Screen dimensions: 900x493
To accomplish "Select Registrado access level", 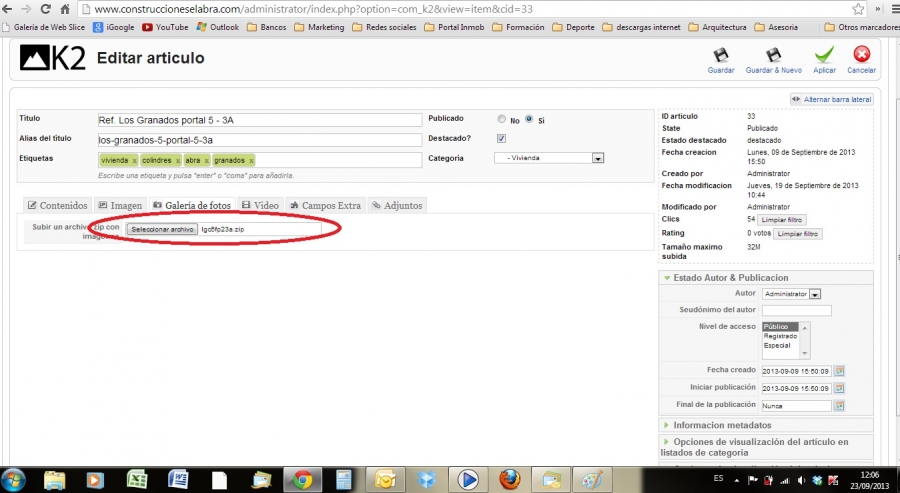I will pos(780,336).
